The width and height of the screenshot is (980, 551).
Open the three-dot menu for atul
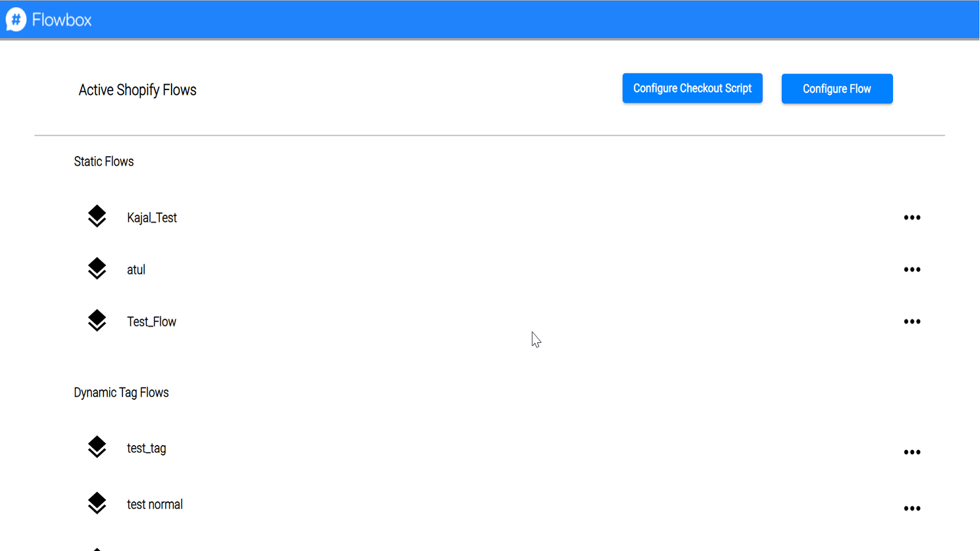click(x=912, y=269)
